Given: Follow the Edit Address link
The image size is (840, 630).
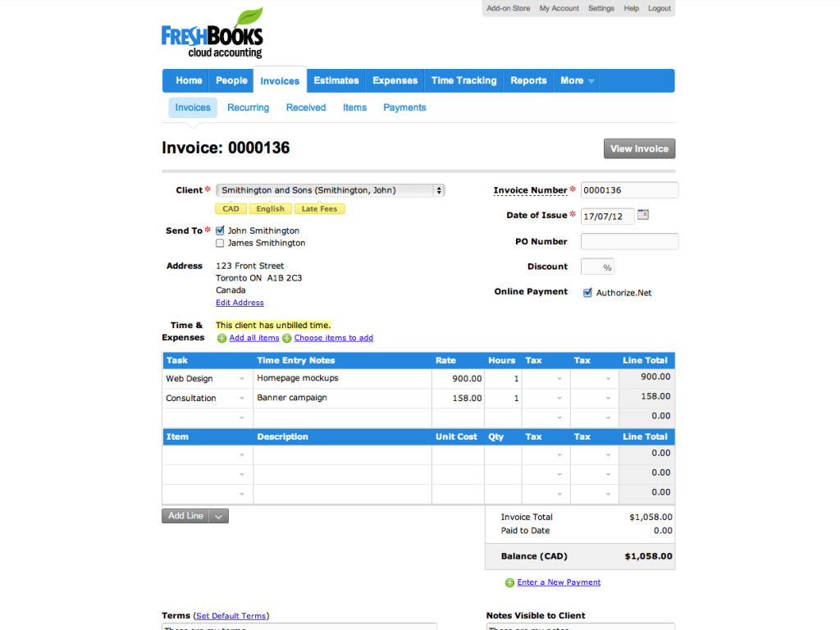Looking at the screenshot, I should 240,303.
